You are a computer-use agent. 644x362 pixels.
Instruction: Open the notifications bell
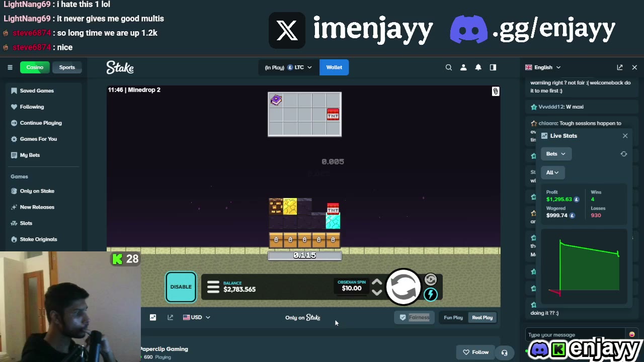pos(478,67)
